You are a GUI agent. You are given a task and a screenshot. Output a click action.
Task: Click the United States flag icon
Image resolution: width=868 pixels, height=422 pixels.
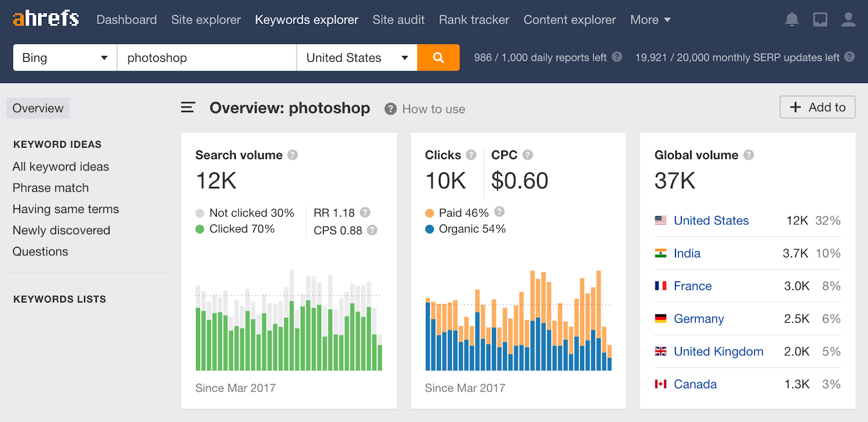click(x=661, y=221)
